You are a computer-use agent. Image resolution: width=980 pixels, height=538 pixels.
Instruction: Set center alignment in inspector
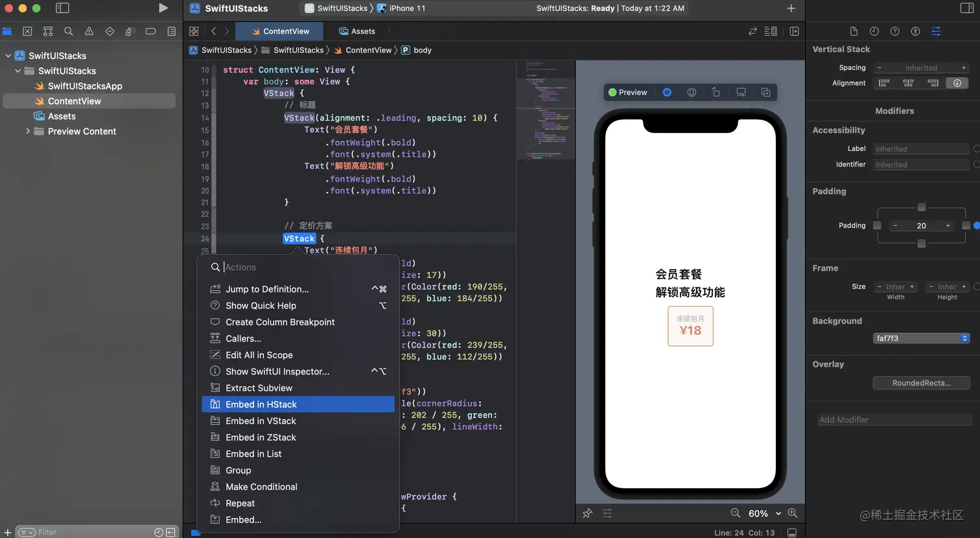[908, 83]
